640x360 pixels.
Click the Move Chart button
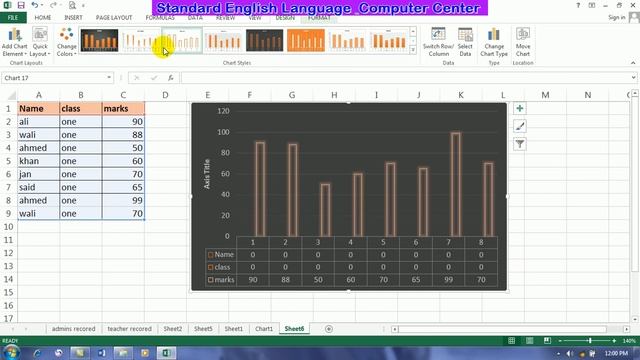[x=523, y=42]
